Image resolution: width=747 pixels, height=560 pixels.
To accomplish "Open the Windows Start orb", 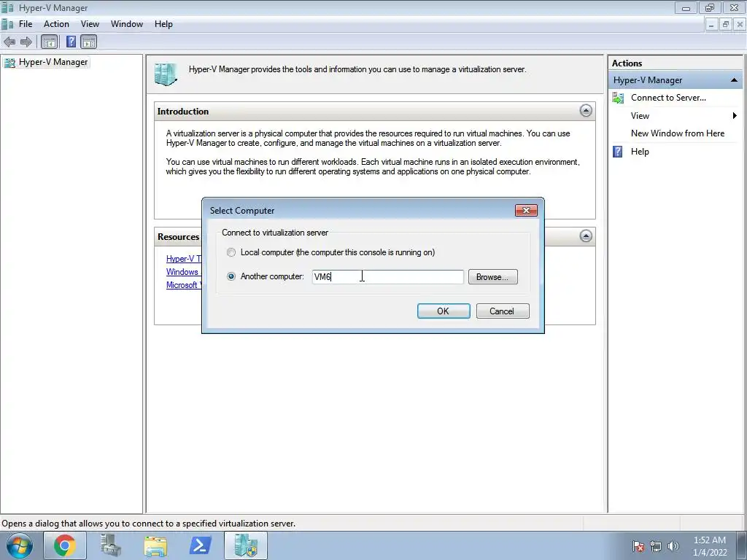I will [x=20, y=545].
